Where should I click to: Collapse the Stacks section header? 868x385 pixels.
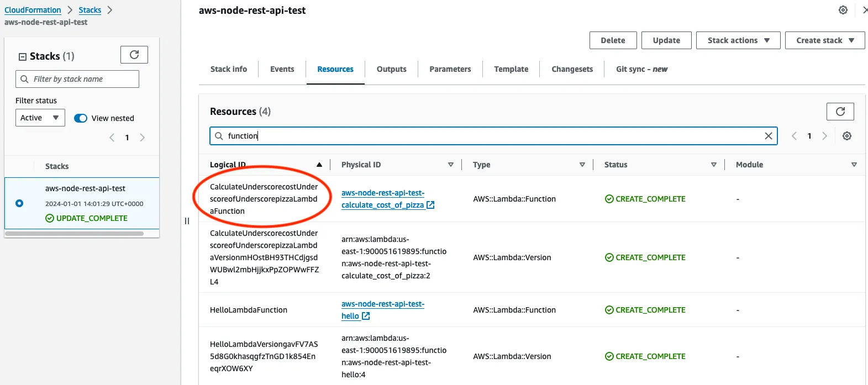pyautogui.click(x=23, y=56)
